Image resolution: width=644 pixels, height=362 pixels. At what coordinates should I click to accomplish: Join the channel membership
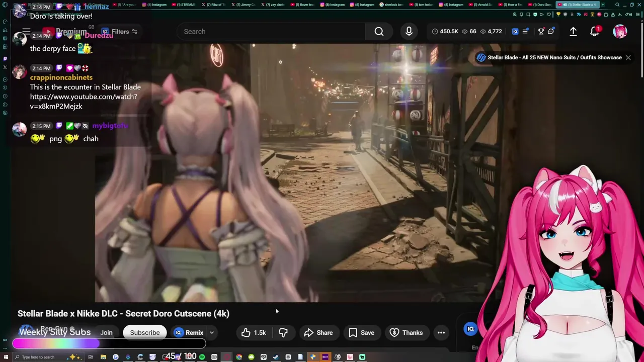[x=106, y=332]
